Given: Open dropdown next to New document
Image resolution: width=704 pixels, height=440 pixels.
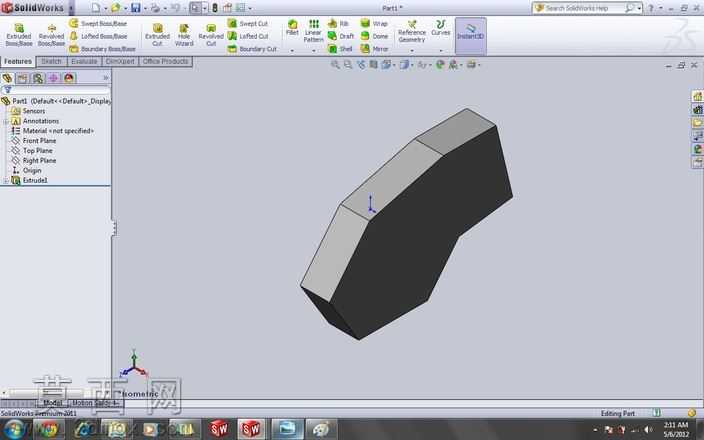Looking at the screenshot, I should tap(106, 8).
